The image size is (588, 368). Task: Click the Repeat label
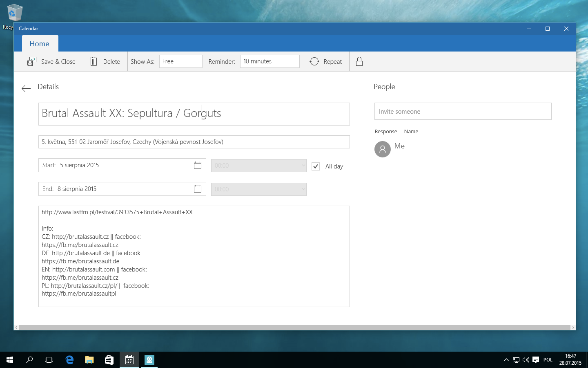[x=333, y=62]
